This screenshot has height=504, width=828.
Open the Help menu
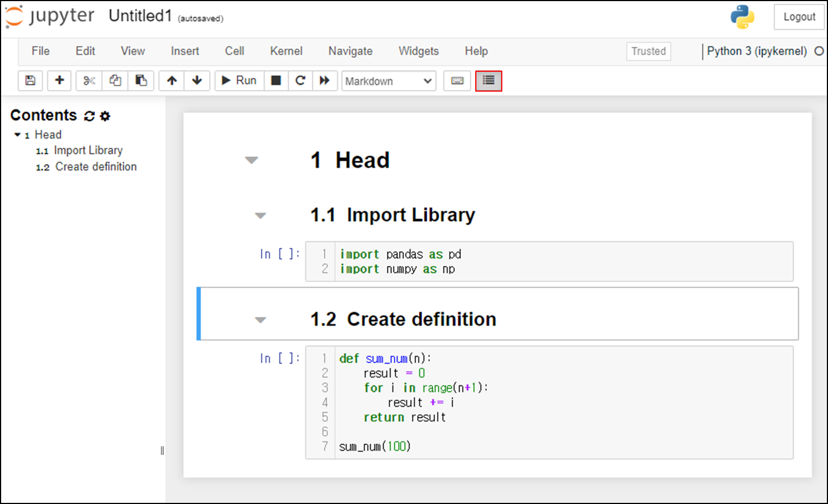476,51
